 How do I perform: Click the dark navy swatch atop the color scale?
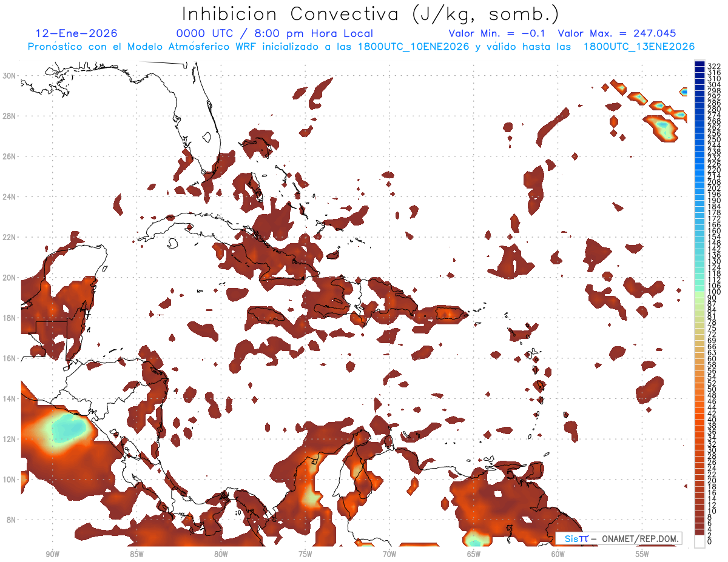(x=700, y=64)
